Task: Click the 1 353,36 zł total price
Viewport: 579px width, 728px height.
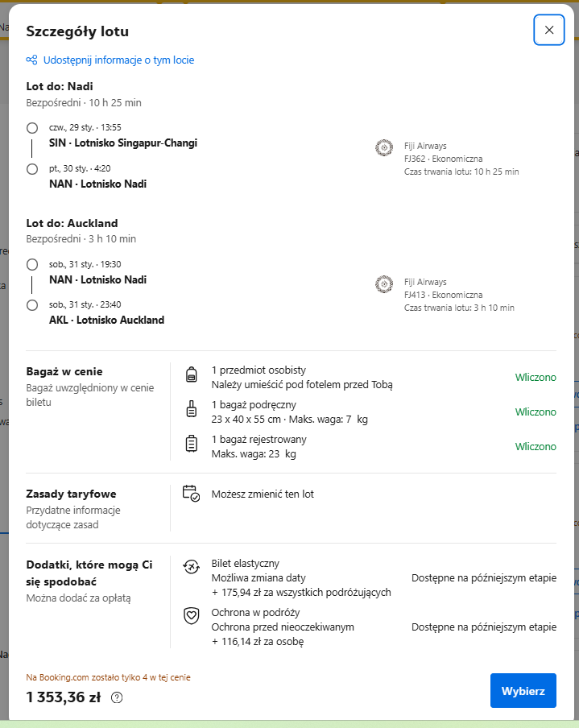Action: [x=63, y=697]
